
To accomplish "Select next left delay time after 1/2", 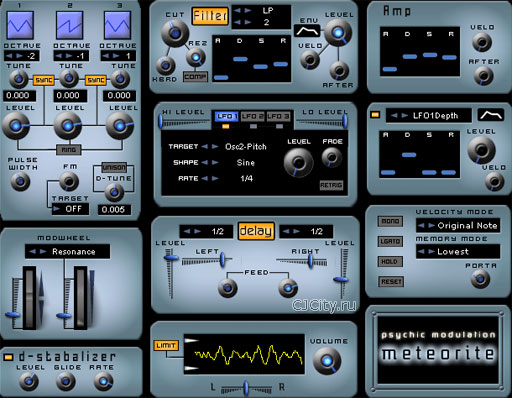I will click(198, 231).
